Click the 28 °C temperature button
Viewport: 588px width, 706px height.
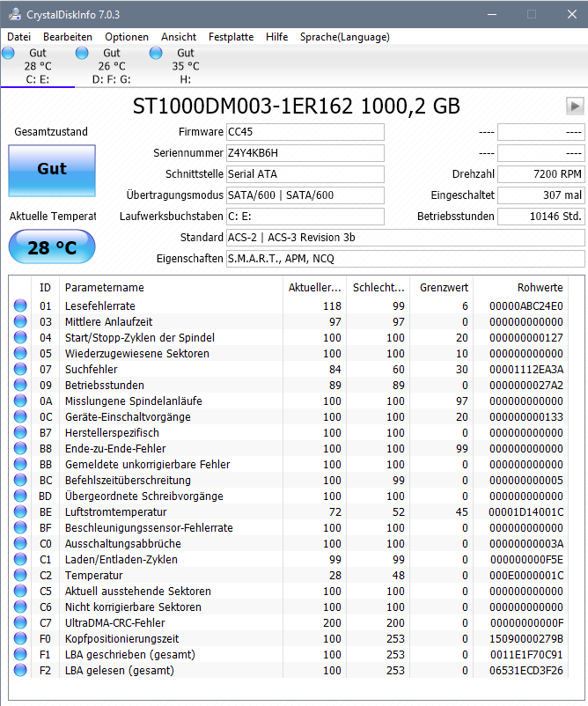click(52, 246)
